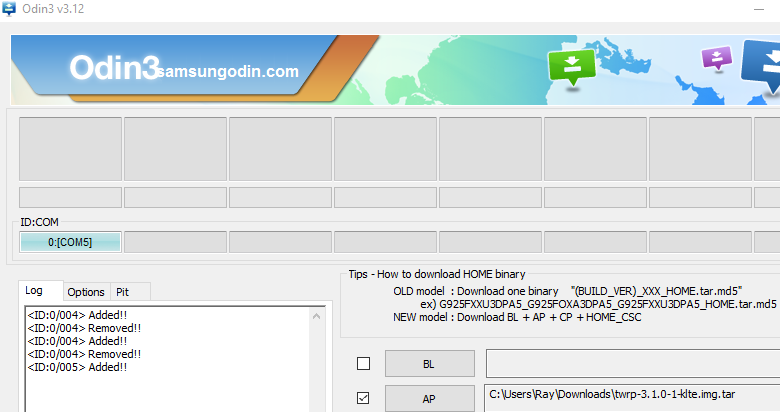Click the log scrollbar up arrow
Viewport: 780px width, 412px height.
coord(316,316)
